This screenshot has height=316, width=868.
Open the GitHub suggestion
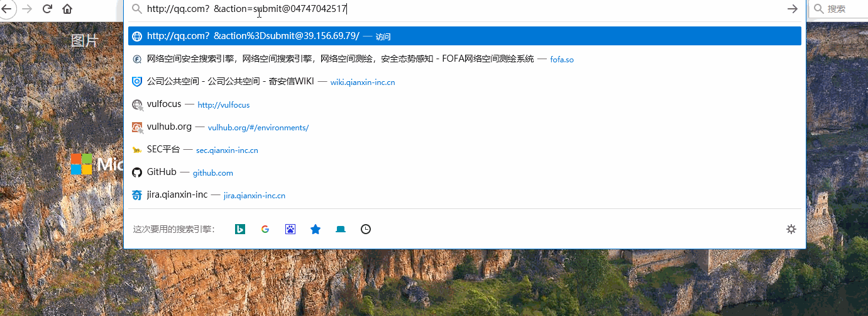(x=464, y=172)
